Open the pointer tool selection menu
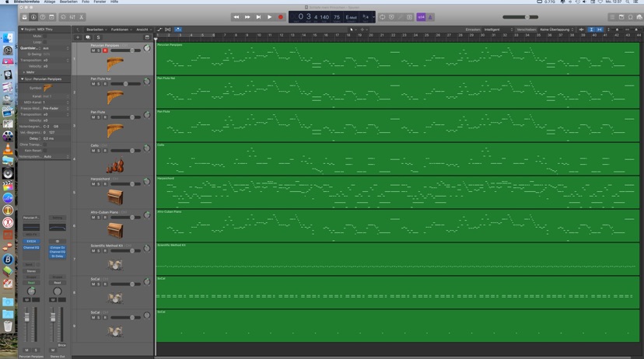The height and width of the screenshot is (359, 644). (x=352, y=30)
